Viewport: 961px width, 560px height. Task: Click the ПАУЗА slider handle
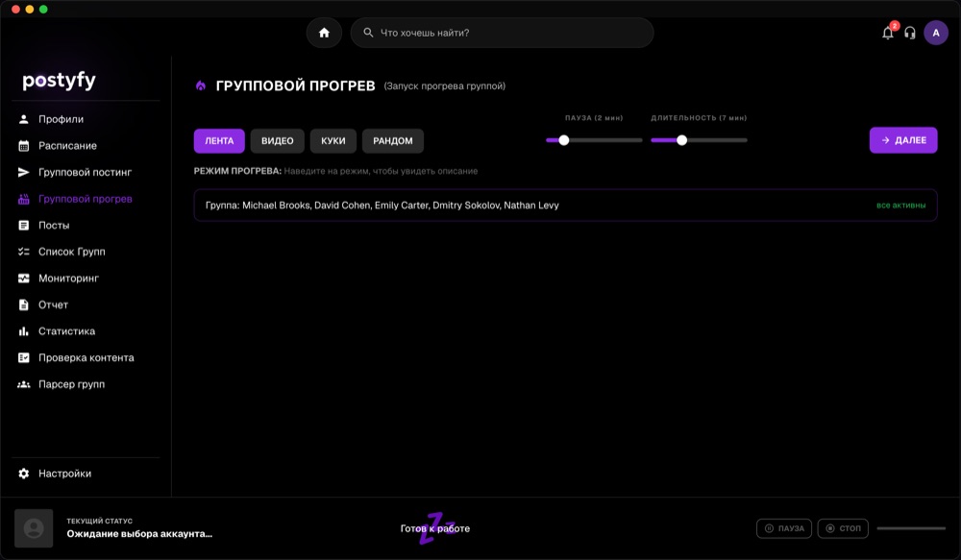click(564, 140)
